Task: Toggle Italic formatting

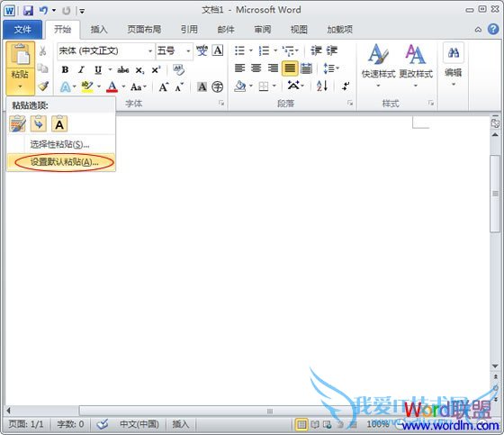Action: coord(81,69)
